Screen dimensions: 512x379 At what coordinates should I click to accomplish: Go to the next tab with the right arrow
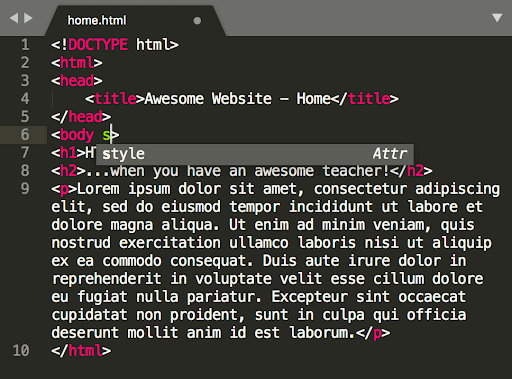pyautogui.click(x=29, y=18)
